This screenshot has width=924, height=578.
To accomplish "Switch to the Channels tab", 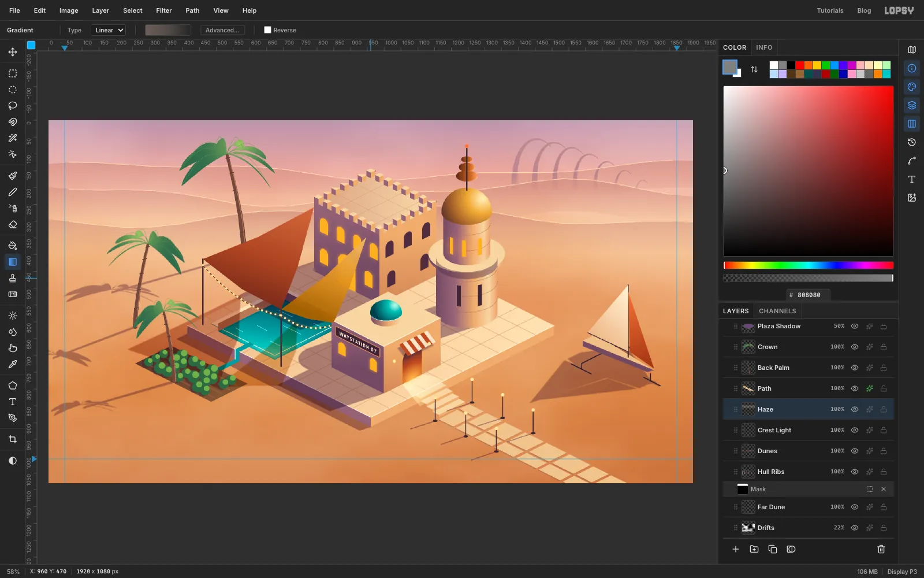I will point(777,311).
